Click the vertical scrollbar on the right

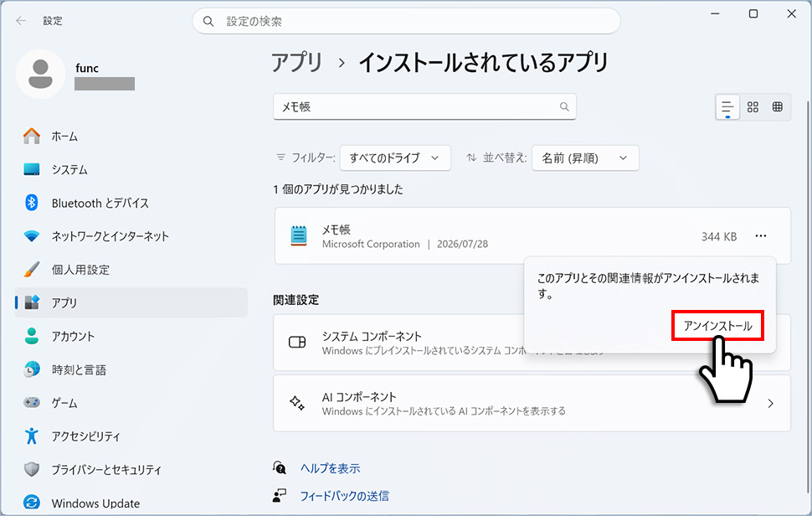coord(808,296)
